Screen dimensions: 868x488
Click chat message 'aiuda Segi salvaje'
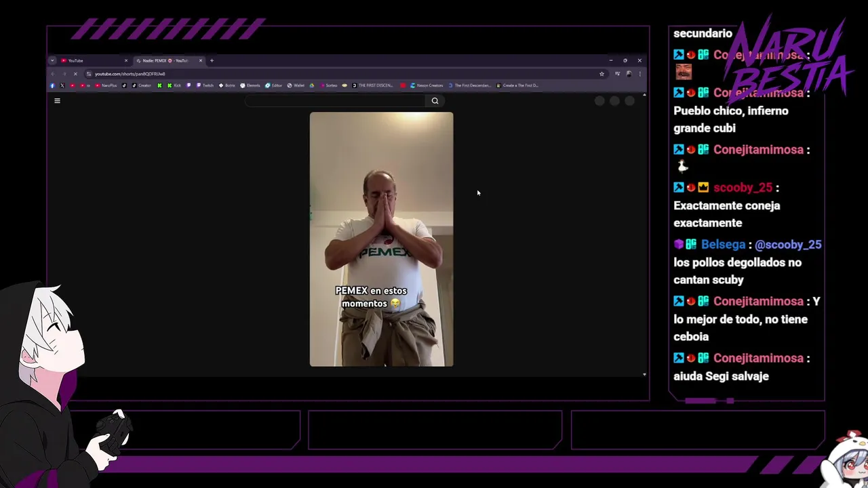(x=721, y=376)
